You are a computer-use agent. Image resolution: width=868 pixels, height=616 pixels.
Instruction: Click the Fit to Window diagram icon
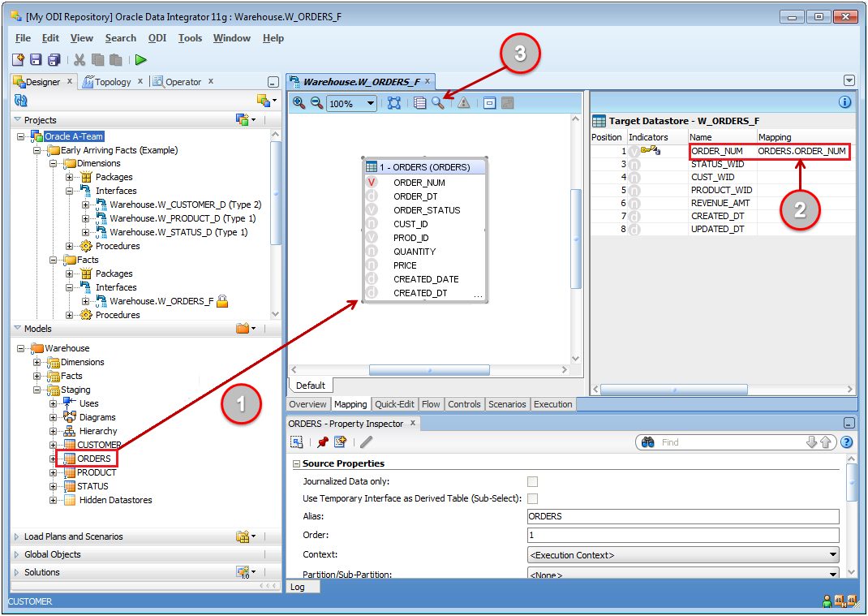(x=394, y=103)
